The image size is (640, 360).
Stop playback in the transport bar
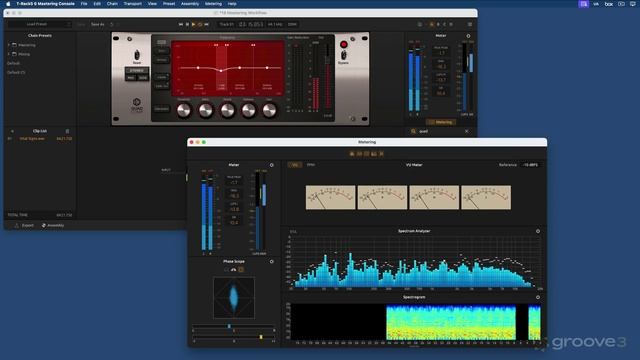point(187,24)
